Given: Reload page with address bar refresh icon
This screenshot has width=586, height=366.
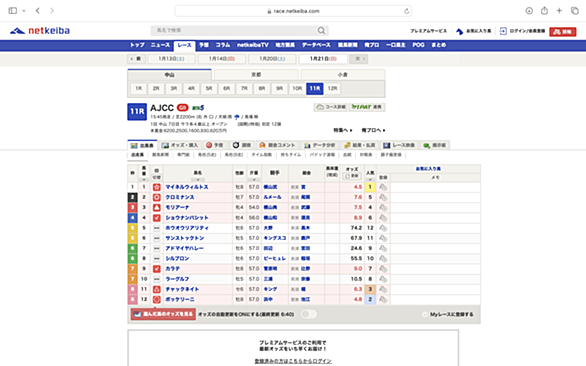Looking at the screenshot, I should click(407, 11).
